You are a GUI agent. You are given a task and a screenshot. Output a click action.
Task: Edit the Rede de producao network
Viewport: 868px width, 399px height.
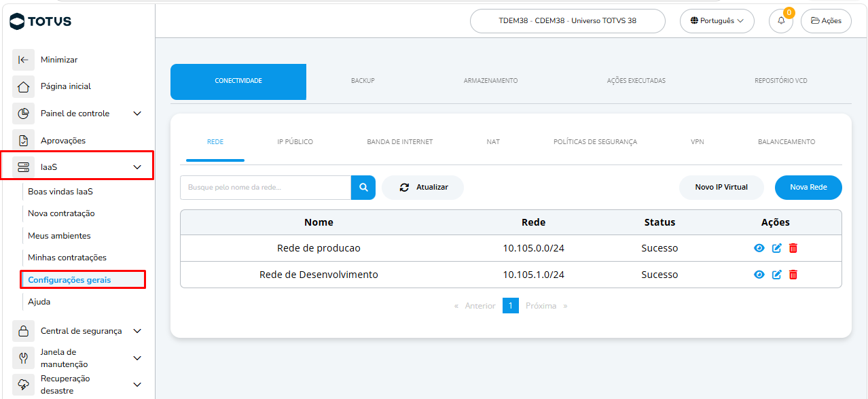777,248
